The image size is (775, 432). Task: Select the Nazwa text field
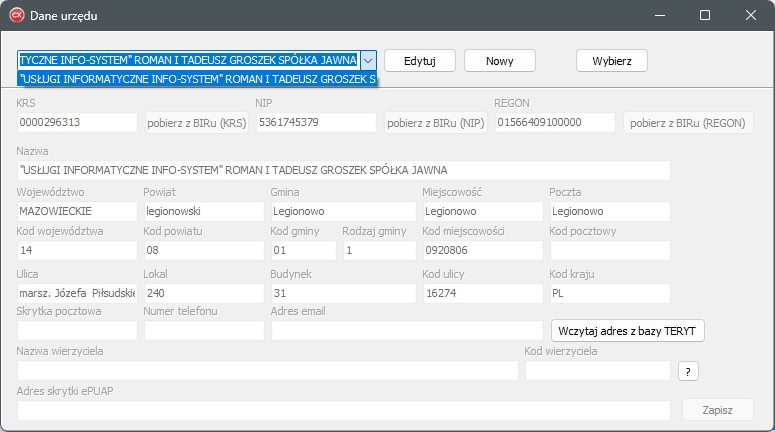pos(343,170)
